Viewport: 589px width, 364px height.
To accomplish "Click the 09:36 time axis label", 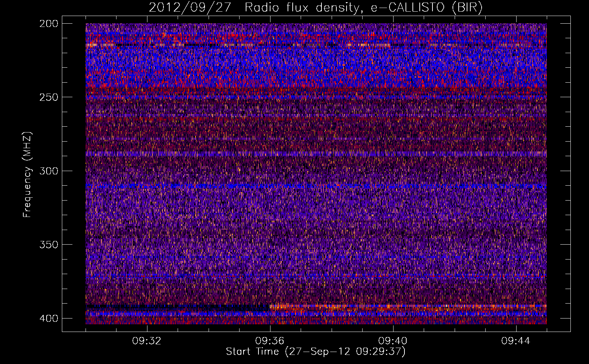I will pos(270,341).
